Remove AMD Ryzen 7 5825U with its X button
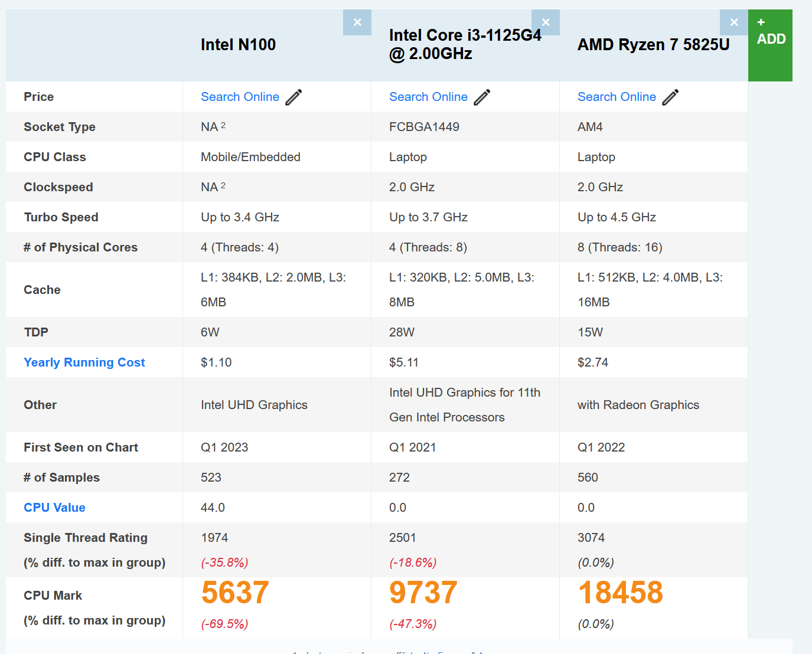 [x=734, y=22]
